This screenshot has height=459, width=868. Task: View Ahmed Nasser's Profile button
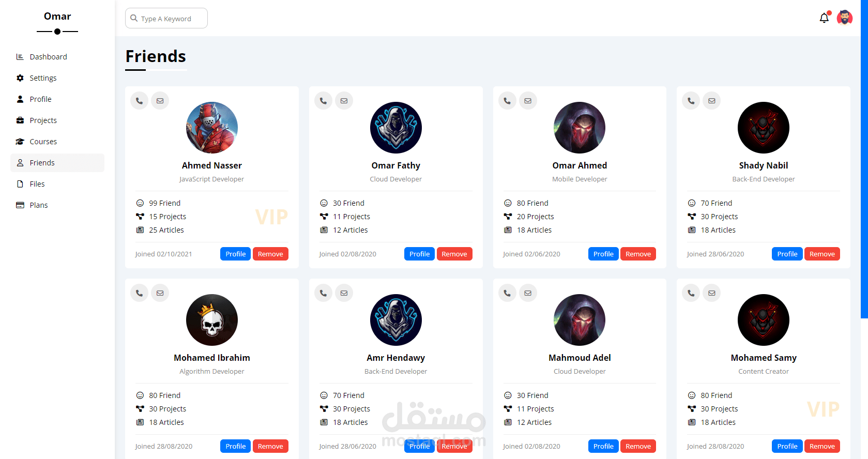click(236, 254)
